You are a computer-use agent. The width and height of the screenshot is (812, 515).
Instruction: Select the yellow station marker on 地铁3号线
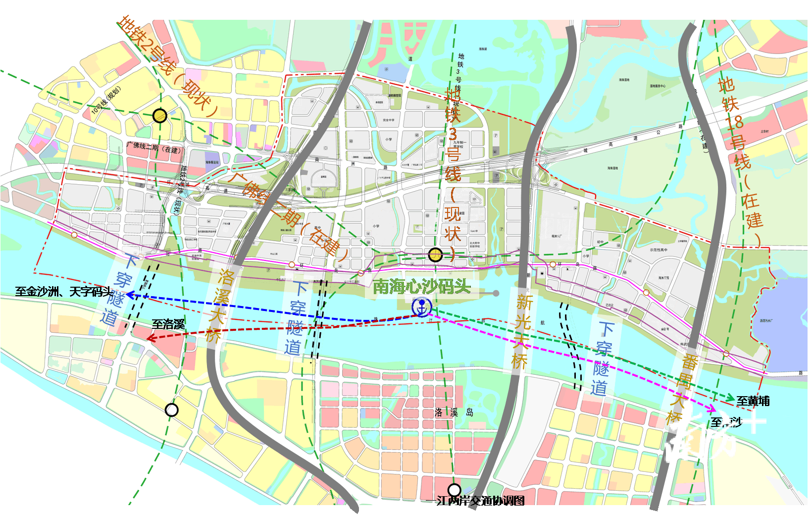point(435,255)
